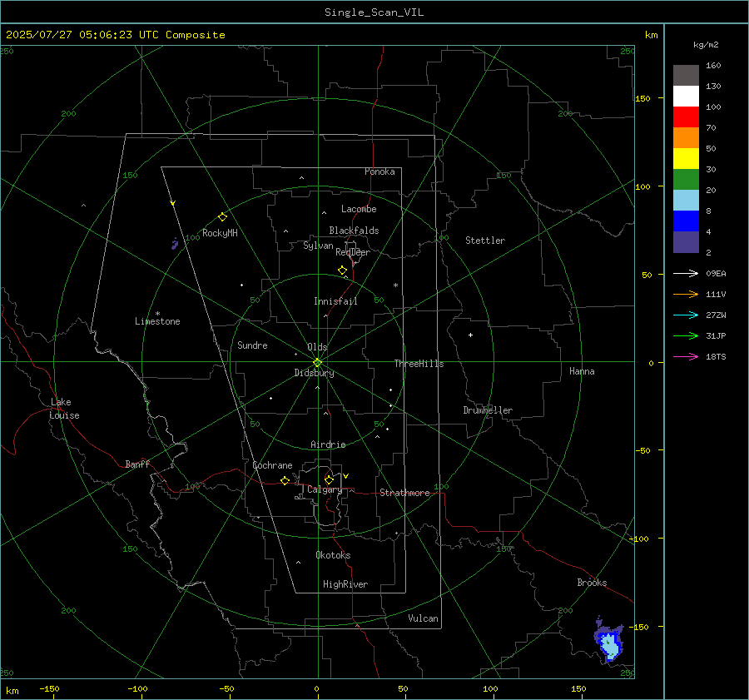
Task: Click the cyan 27ZW arrow in legend
Action: click(686, 315)
